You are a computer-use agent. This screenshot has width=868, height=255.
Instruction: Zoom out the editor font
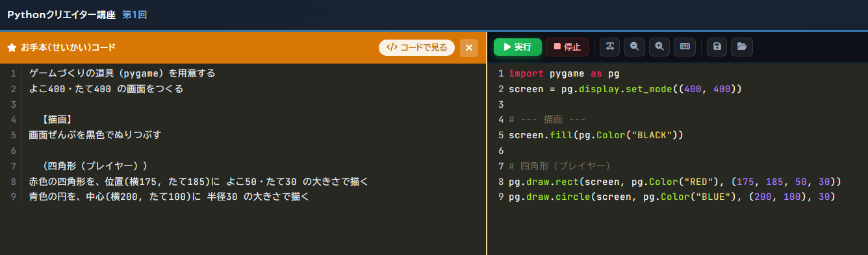[634, 47]
